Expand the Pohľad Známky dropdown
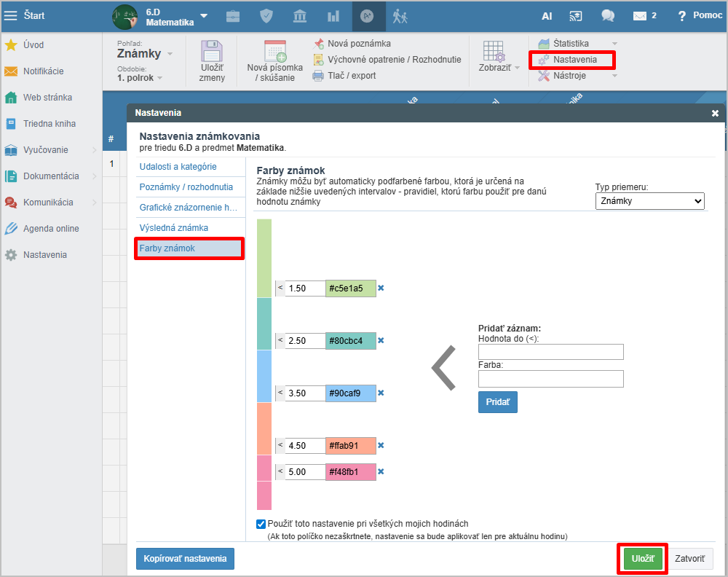 [145, 54]
